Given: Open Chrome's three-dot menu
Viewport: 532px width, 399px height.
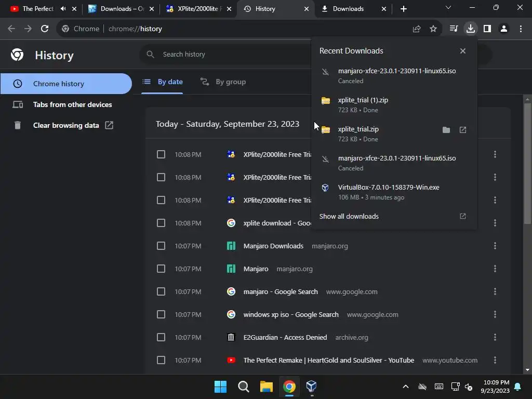Looking at the screenshot, I should pyautogui.click(x=521, y=29).
